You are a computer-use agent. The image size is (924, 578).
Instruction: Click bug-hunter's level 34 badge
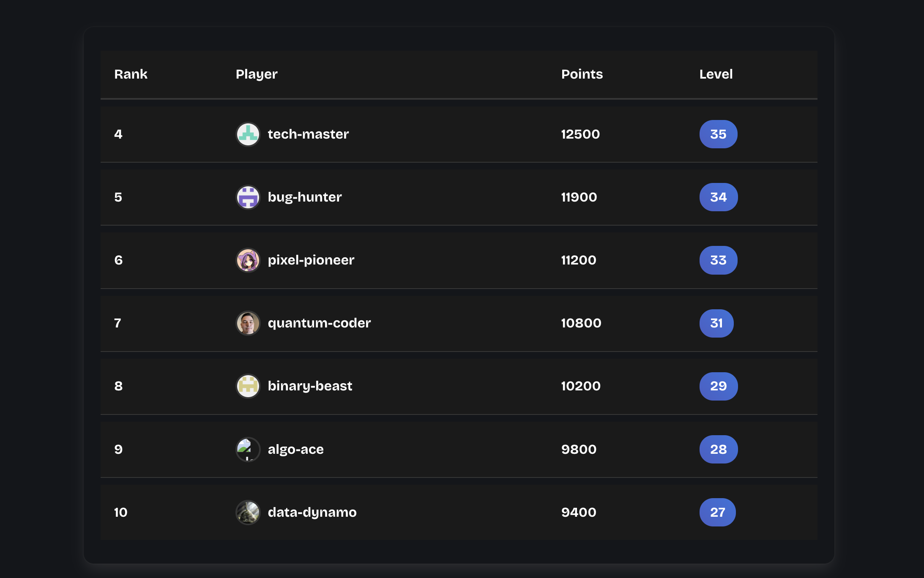[x=718, y=197]
